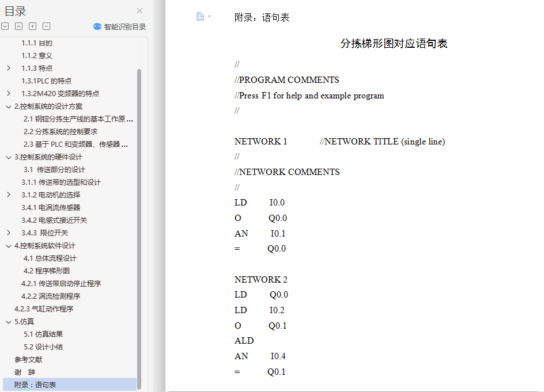This screenshot has width=544, height=392.
Task: Collapse the 3.控制系统的硬件设计 section
Action: coord(9,157)
